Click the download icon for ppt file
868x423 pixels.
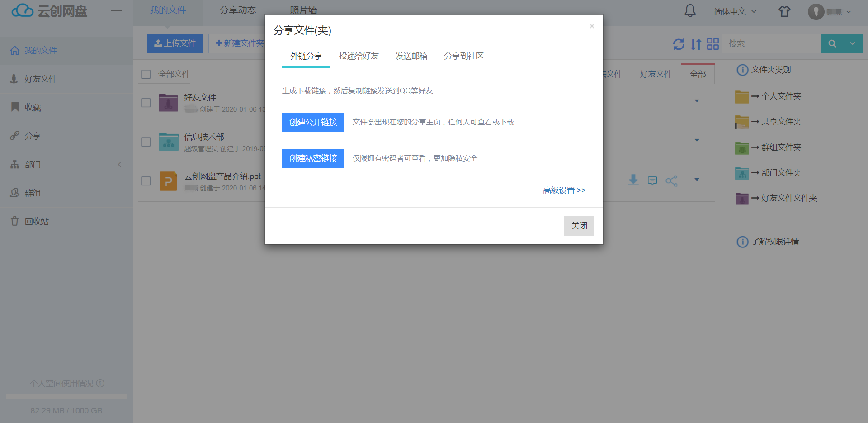click(633, 180)
